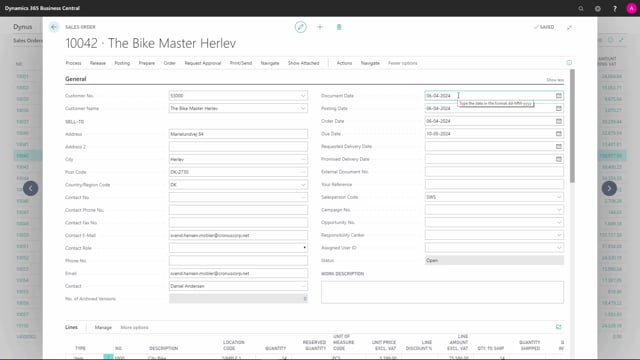Click More options in the Lines section
This screenshot has height=360, width=640.
point(134,327)
